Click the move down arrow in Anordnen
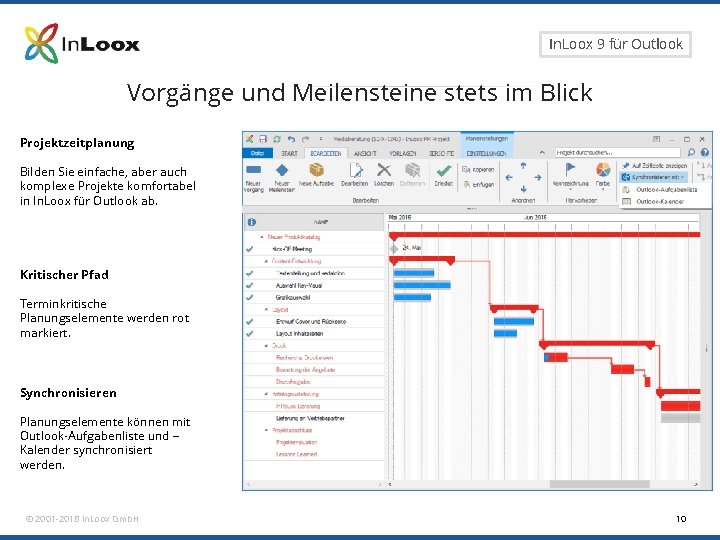Image resolution: width=720 pixels, height=540 pixels. [523, 189]
